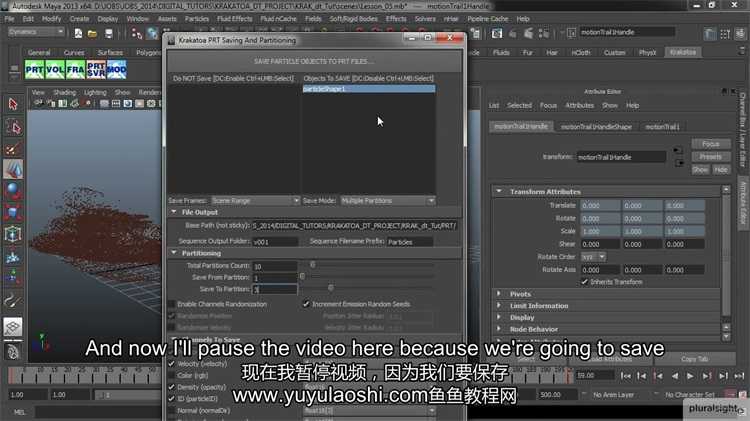
Task: Collapse the File Output section
Action: point(174,212)
